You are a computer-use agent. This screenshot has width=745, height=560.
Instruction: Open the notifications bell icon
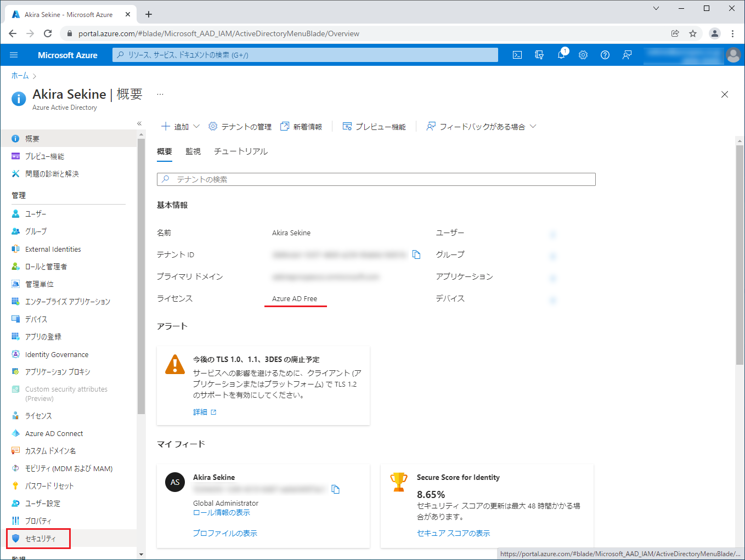(x=561, y=55)
